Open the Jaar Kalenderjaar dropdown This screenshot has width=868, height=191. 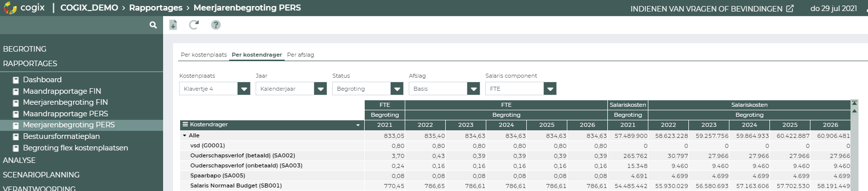(320, 89)
